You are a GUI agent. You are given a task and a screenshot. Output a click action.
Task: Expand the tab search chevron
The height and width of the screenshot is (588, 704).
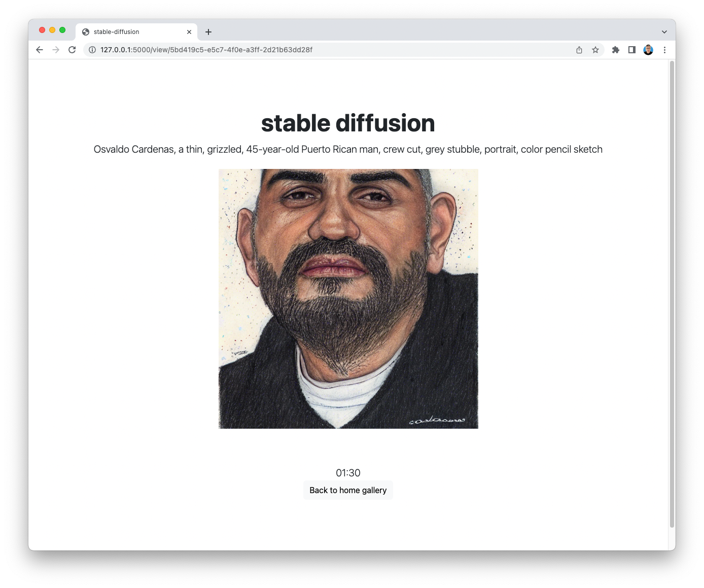pos(664,32)
